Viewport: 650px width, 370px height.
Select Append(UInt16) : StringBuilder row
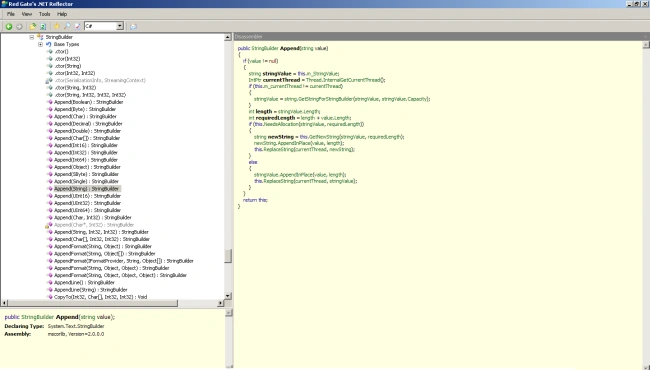(87, 196)
